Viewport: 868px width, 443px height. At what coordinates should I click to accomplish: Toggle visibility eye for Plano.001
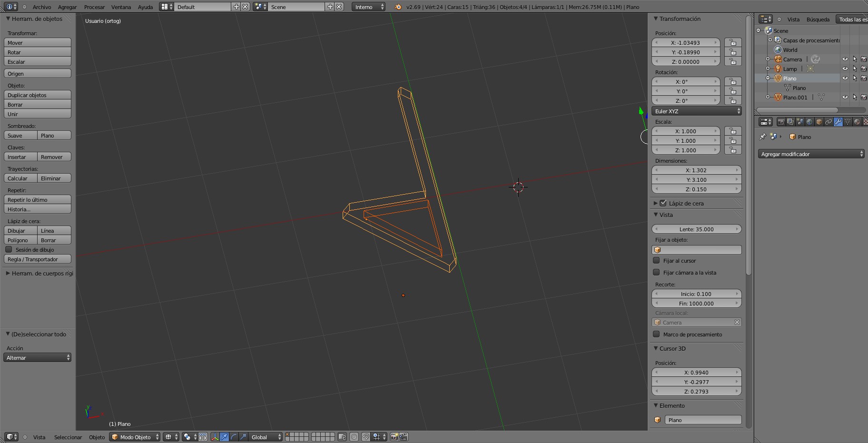tap(845, 98)
